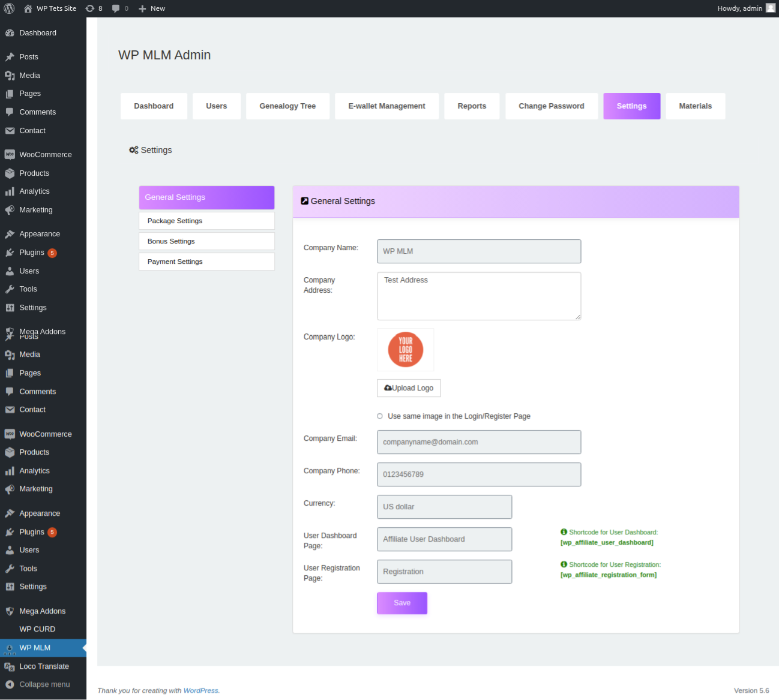Screen dimensions: 779x700
Task: Select the purple Settings tab
Action: 632,106
